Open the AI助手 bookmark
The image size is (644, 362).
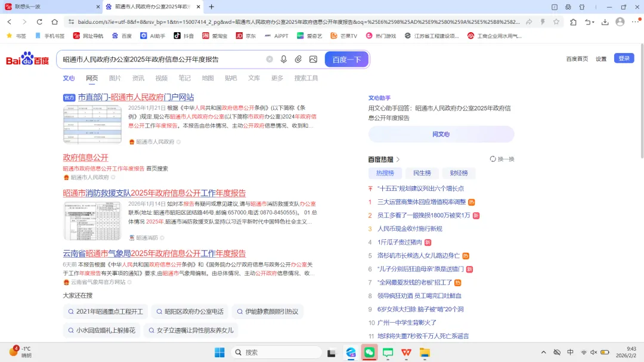pos(153,36)
